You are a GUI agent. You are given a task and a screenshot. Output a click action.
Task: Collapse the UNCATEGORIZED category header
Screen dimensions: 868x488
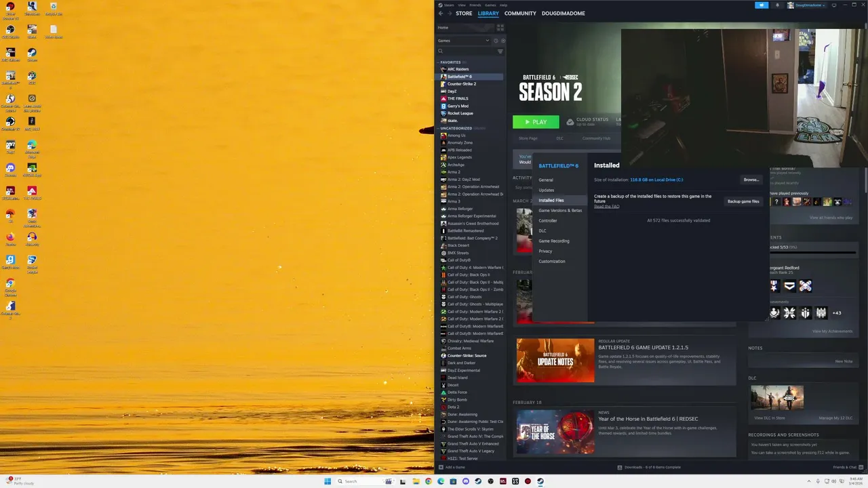(x=456, y=128)
